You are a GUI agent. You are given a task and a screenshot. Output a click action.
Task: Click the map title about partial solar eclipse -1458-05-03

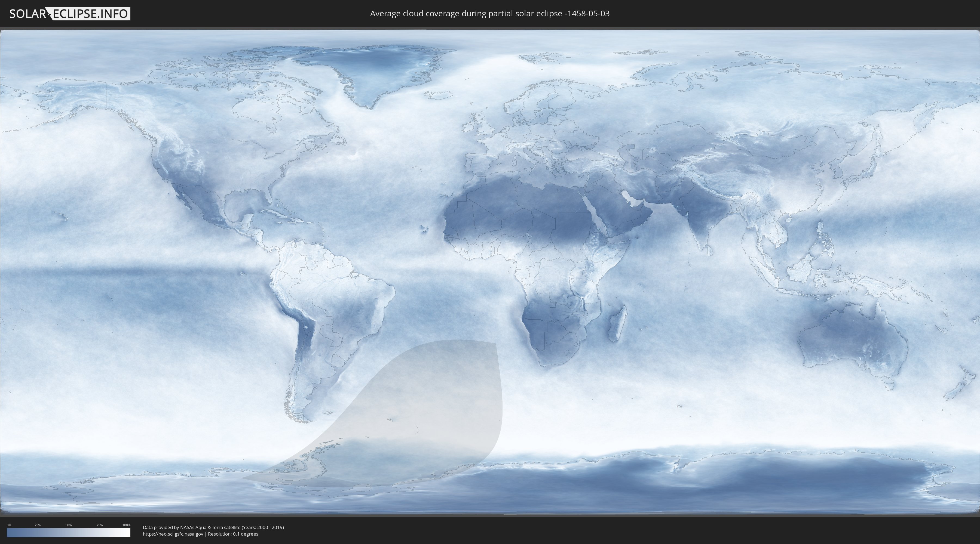pos(490,14)
